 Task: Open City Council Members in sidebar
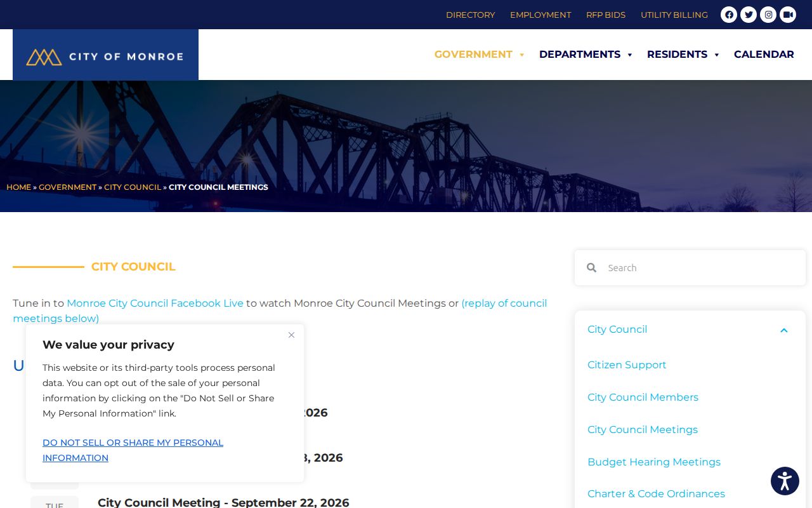[643, 398]
